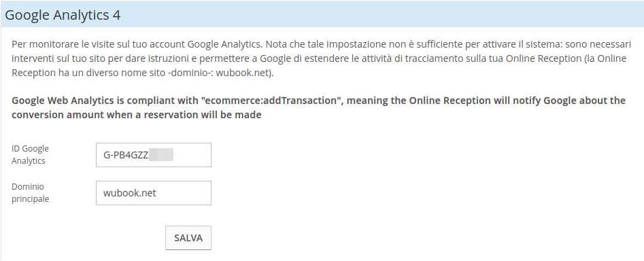This screenshot has width=644, height=261.
Task: Focus the Dominio principale text field
Action: point(154,193)
